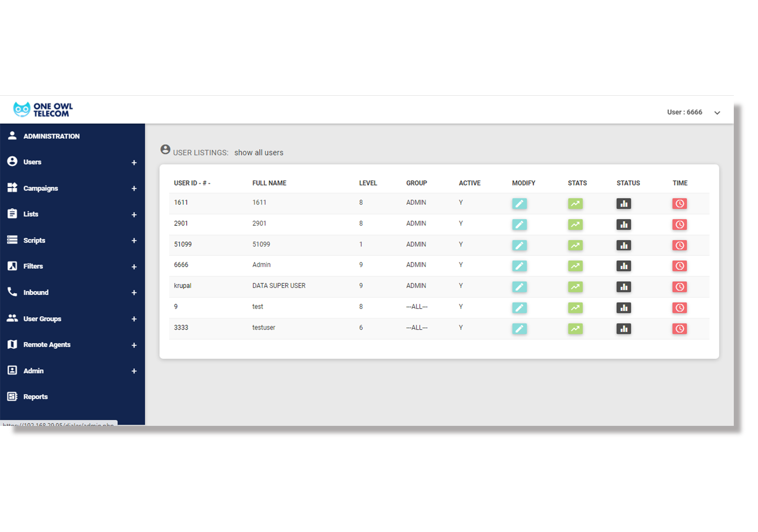Sort by GROUP column header
This screenshot has height=532, width=758.
point(416,183)
